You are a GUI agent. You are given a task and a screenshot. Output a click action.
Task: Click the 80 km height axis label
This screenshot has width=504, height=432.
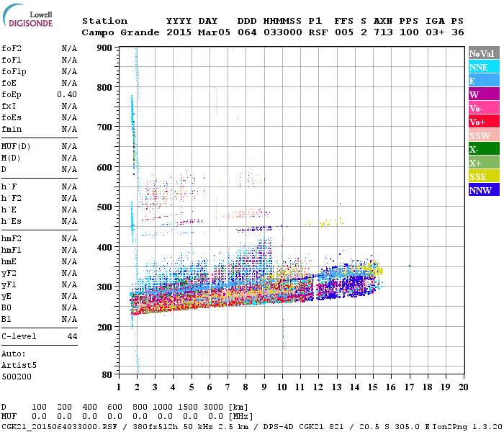pyautogui.click(x=107, y=375)
